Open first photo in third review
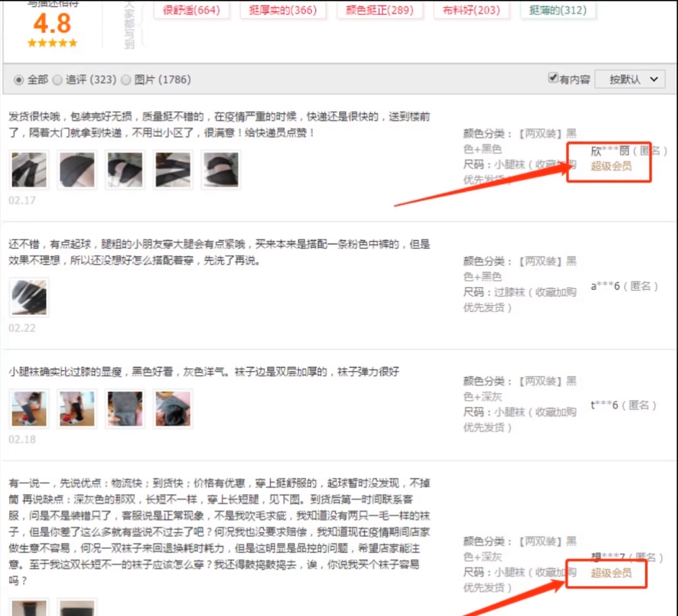 [x=29, y=408]
